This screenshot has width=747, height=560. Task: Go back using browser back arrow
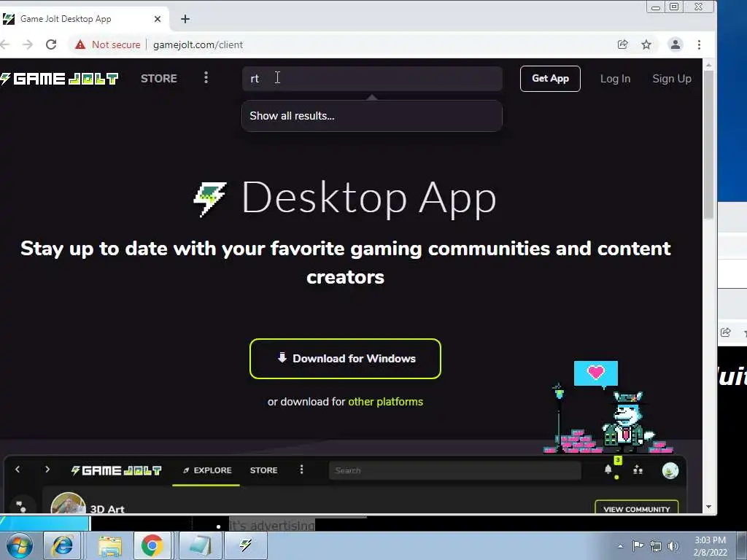(5, 44)
